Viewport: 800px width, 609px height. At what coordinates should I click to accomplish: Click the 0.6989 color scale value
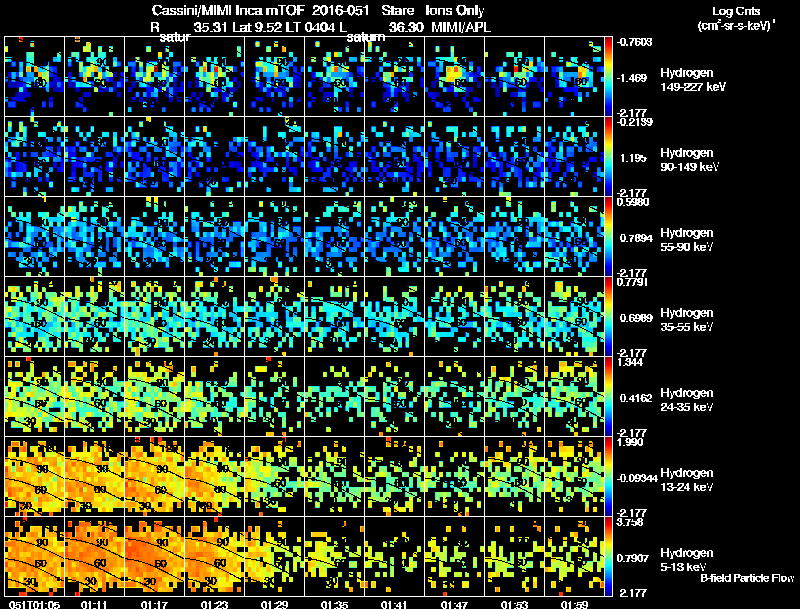[634, 318]
